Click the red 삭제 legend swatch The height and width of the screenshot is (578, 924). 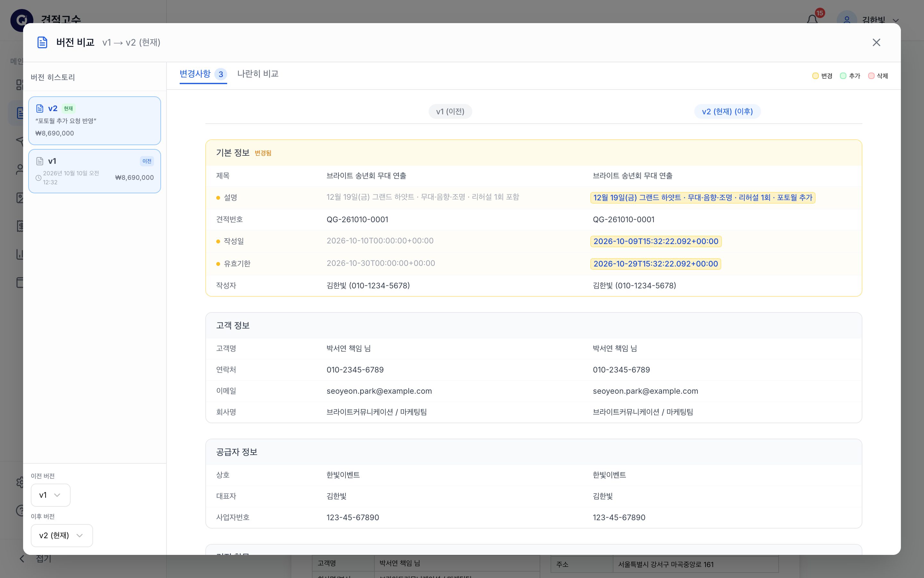[871, 76]
